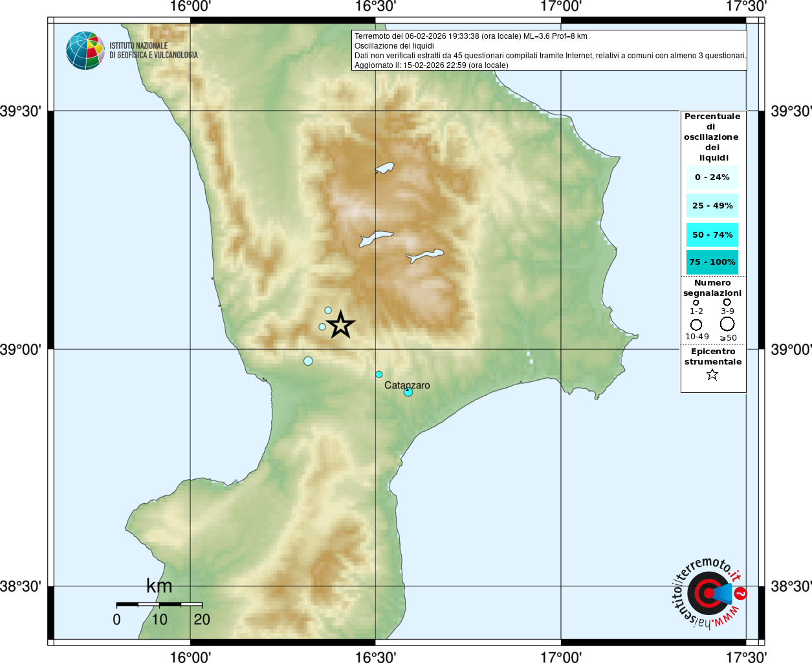The height and width of the screenshot is (663, 812).
Task: Click the 3-9 reports circle in the legend
Action: point(727,302)
